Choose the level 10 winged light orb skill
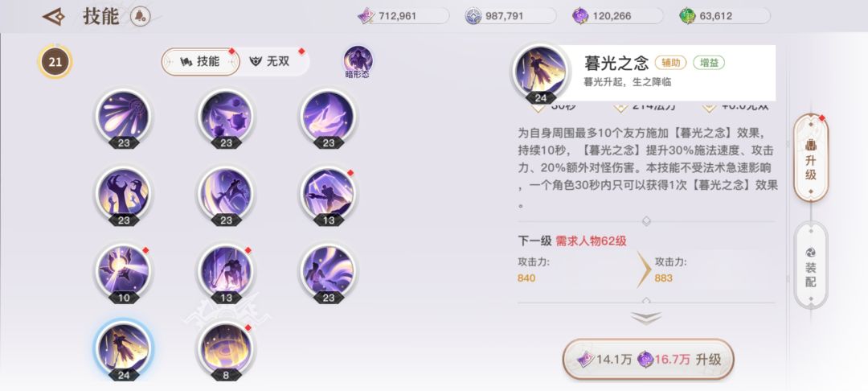The width and height of the screenshot is (868, 391). (124, 273)
